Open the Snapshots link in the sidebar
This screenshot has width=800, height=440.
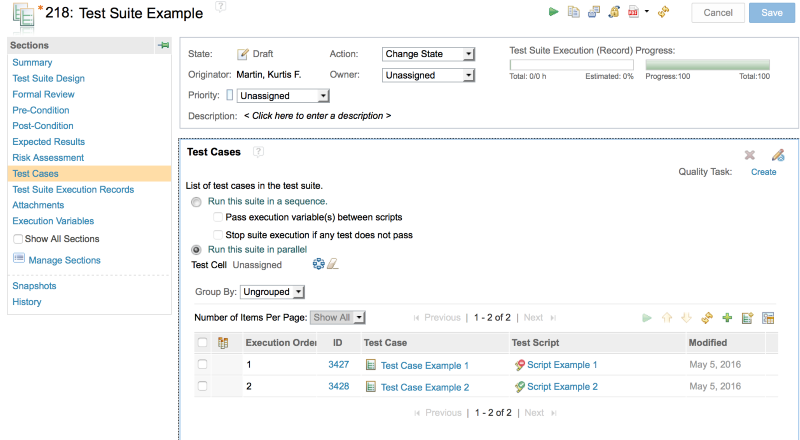point(34,286)
